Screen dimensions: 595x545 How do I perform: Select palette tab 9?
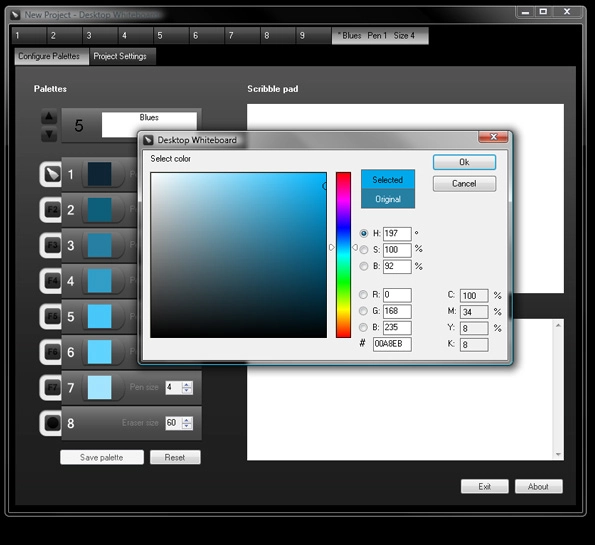[313, 36]
